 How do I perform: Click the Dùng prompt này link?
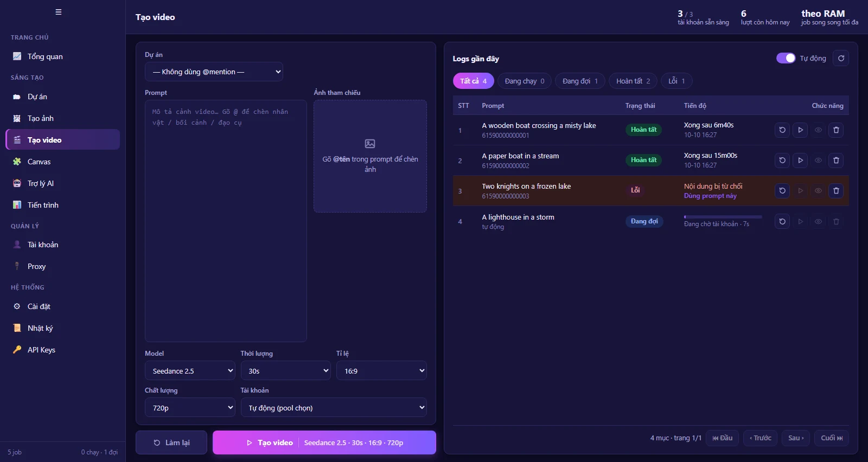click(710, 196)
